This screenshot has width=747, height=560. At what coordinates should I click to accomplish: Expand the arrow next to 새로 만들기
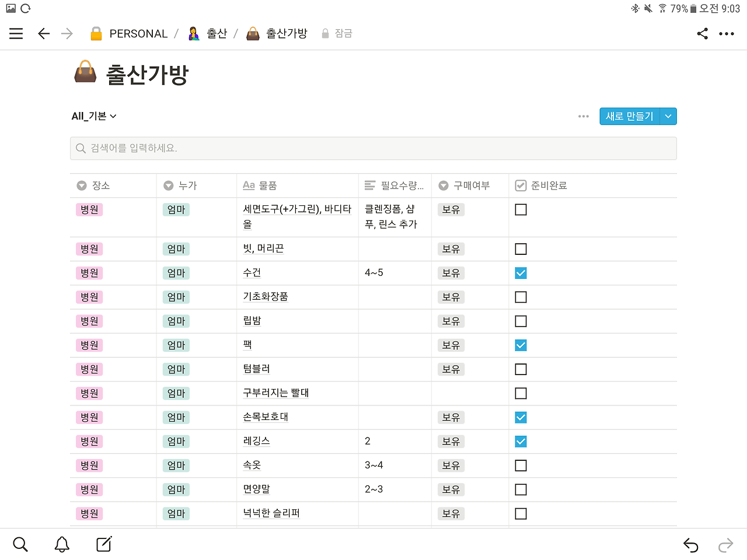(668, 116)
